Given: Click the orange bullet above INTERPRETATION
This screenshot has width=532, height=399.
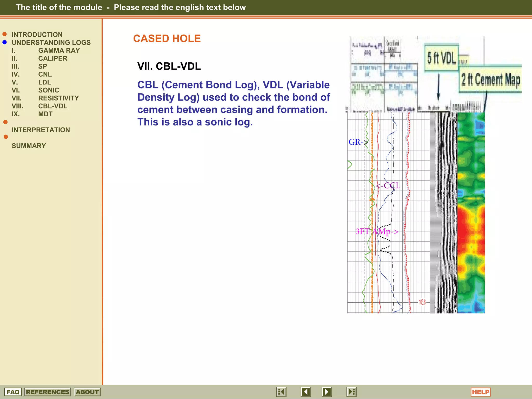Looking at the screenshot, I should (x=5, y=122).
